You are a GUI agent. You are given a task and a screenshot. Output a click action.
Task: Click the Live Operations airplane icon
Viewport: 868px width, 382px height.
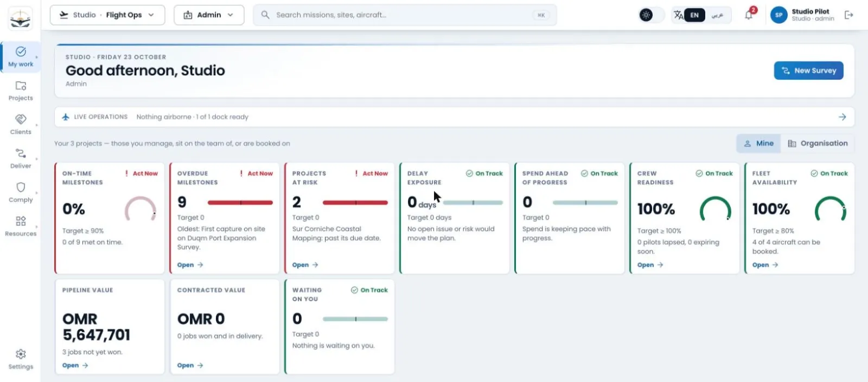(66, 116)
